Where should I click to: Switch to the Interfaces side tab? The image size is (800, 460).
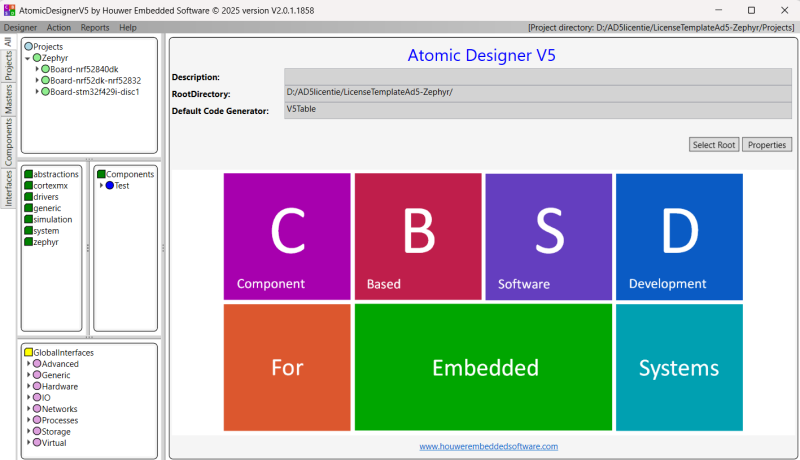[x=8, y=189]
